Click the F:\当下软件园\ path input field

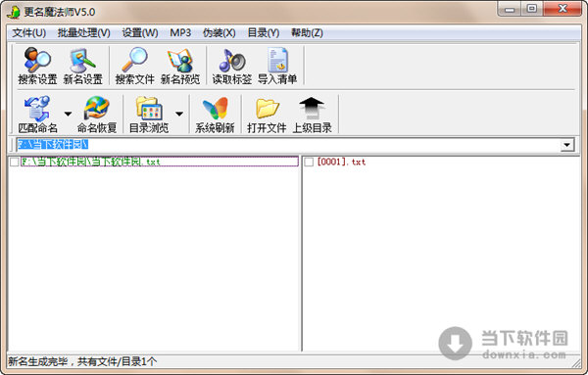[x=289, y=145]
